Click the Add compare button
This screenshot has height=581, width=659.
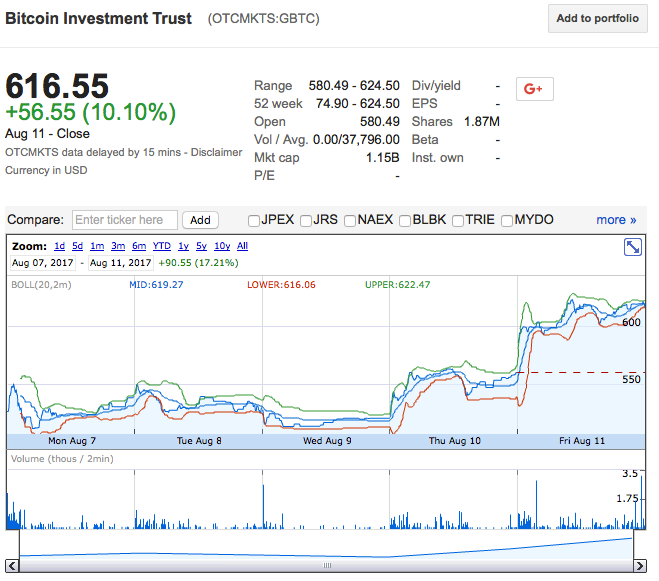(200, 220)
